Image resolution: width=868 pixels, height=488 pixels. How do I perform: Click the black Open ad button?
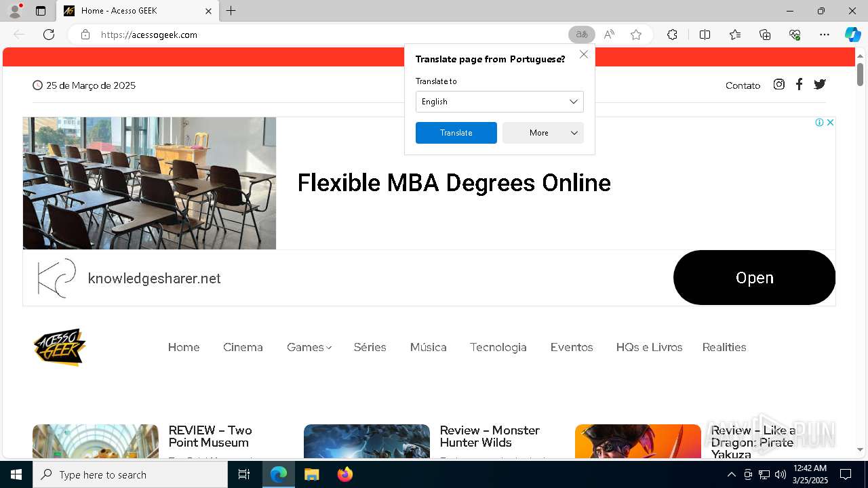pyautogui.click(x=754, y=278)
